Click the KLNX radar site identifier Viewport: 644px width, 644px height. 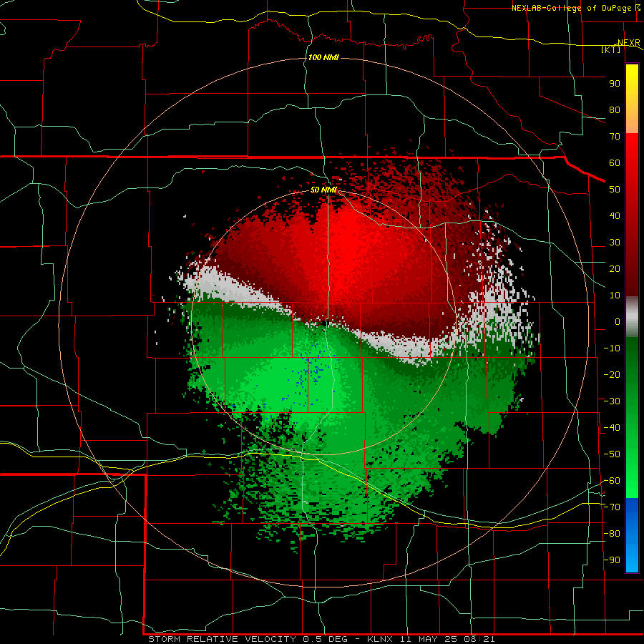click(x=380, y=639)
